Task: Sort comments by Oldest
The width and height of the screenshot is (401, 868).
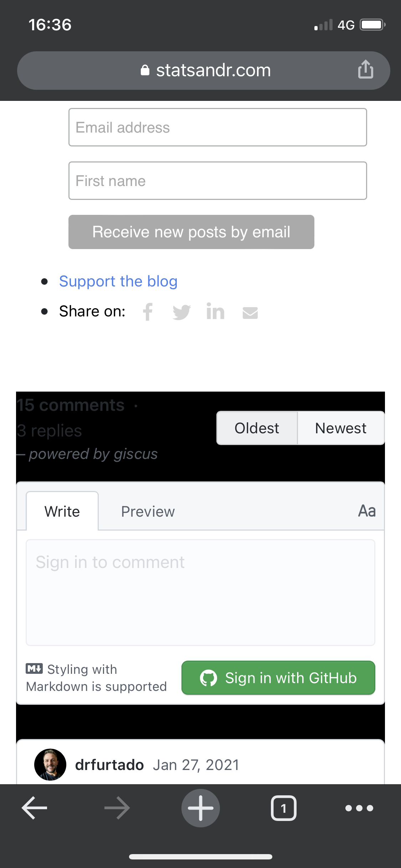Action: pyautogui.click(x=257, y=428)
